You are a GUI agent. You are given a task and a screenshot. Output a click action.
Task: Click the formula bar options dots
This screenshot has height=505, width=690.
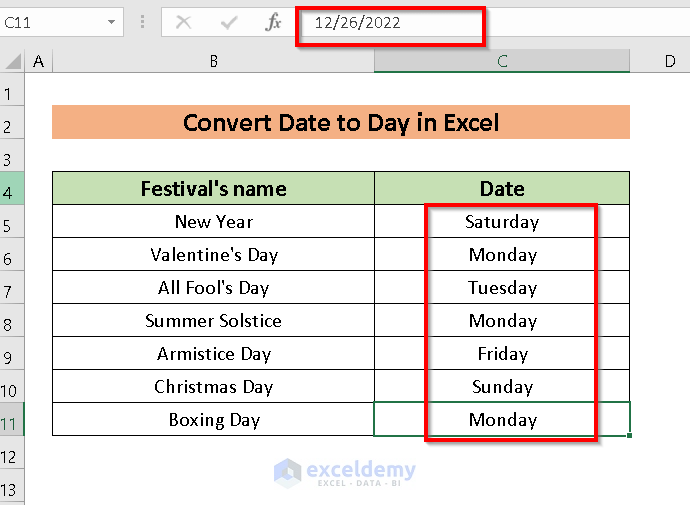pos(143,22)
